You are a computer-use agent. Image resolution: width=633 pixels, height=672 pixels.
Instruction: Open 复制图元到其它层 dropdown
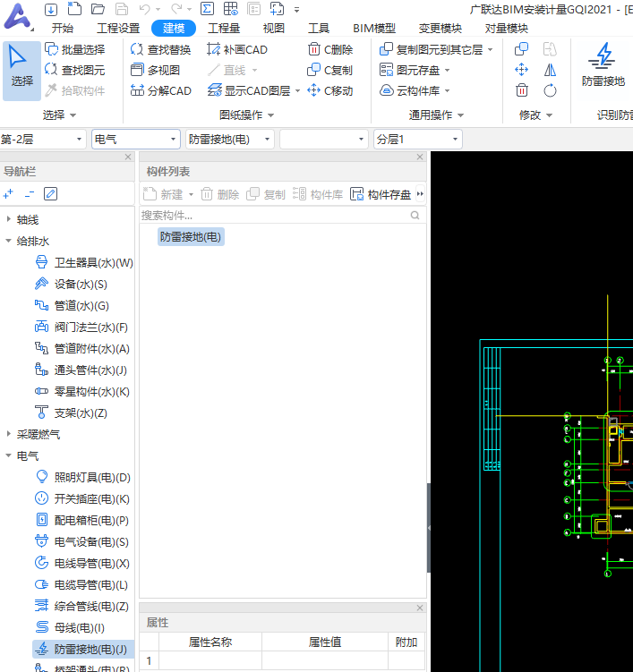(x=490, y=50)
